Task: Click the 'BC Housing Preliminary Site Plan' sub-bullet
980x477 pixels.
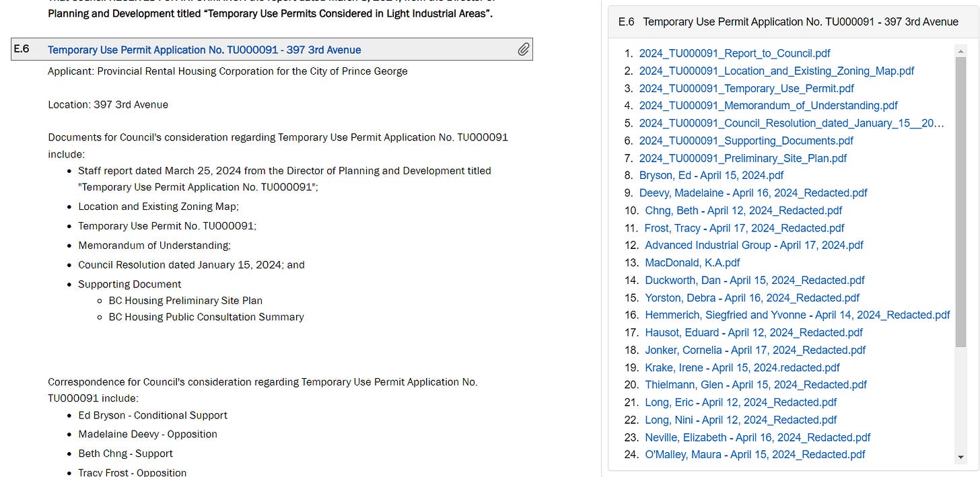Action: click(185, 301)
